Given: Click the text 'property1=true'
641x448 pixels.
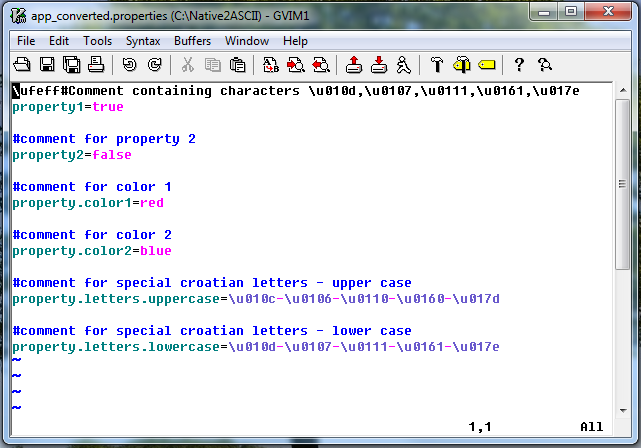Looking at the screenshot, I should pos(68,107).
